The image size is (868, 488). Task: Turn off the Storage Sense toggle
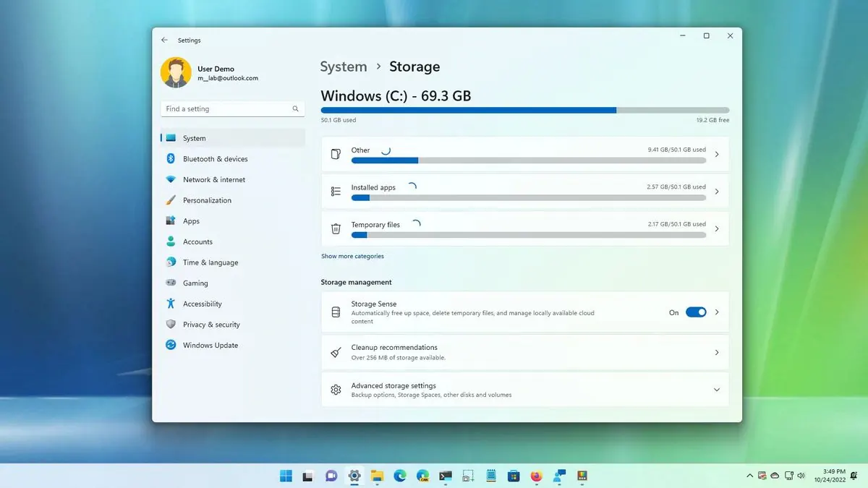coord(696,312)
